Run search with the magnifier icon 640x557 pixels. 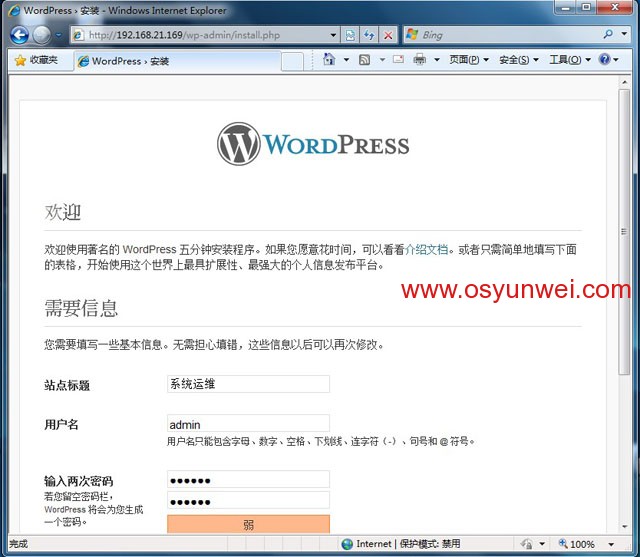(608, 34)
